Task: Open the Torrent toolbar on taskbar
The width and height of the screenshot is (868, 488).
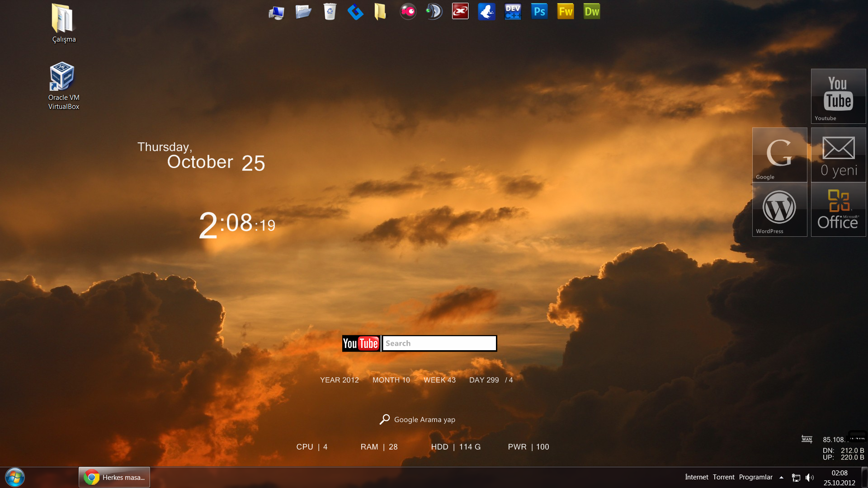Action: pos(724,477)
